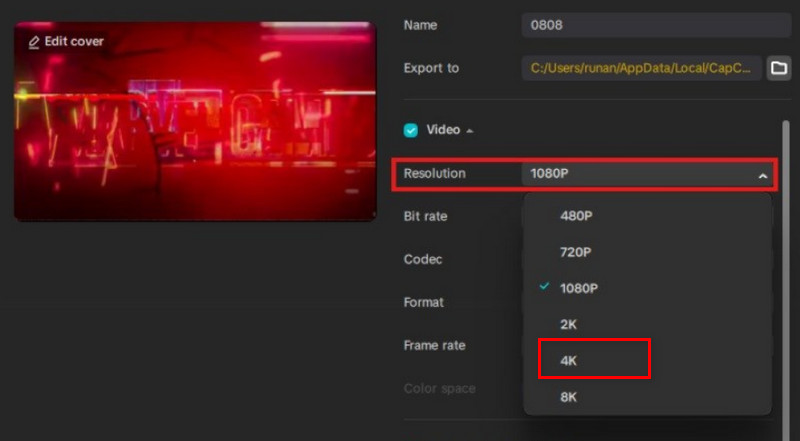The width and height of the screenshot is (800, 441).
Task: Close the Resolution dropdown using its chevron
Action: coord(762,175)
